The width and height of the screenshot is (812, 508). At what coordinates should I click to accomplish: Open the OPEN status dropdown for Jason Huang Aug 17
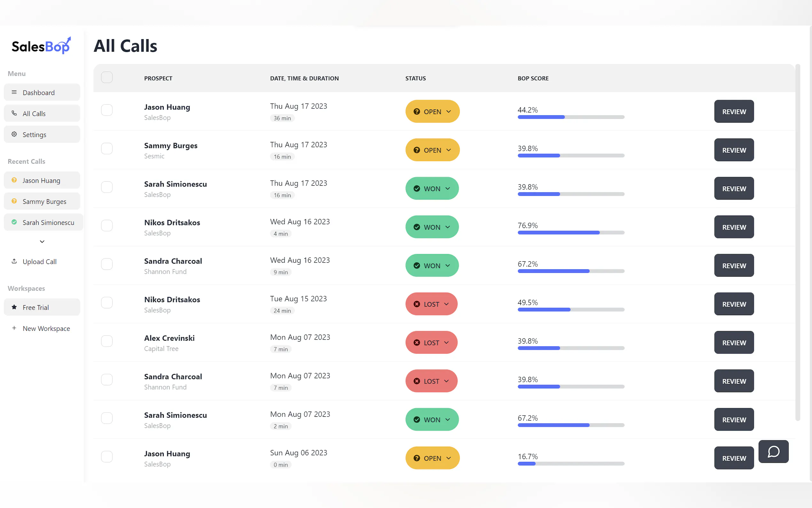(432, 112)
